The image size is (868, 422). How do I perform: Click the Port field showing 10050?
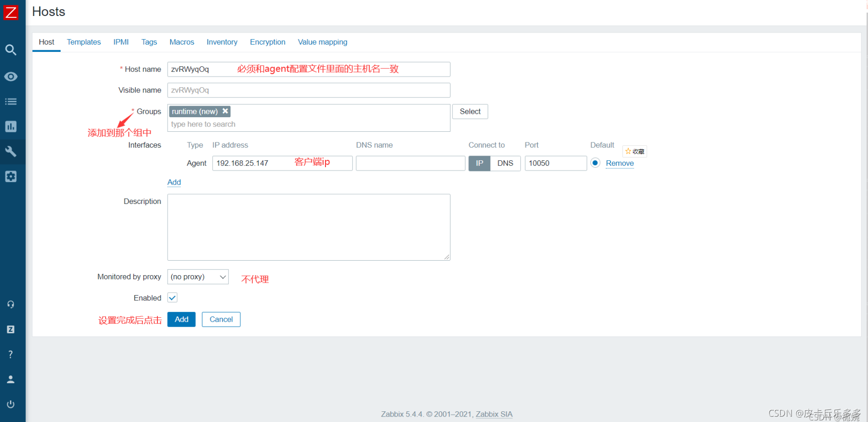coord(556,163)
